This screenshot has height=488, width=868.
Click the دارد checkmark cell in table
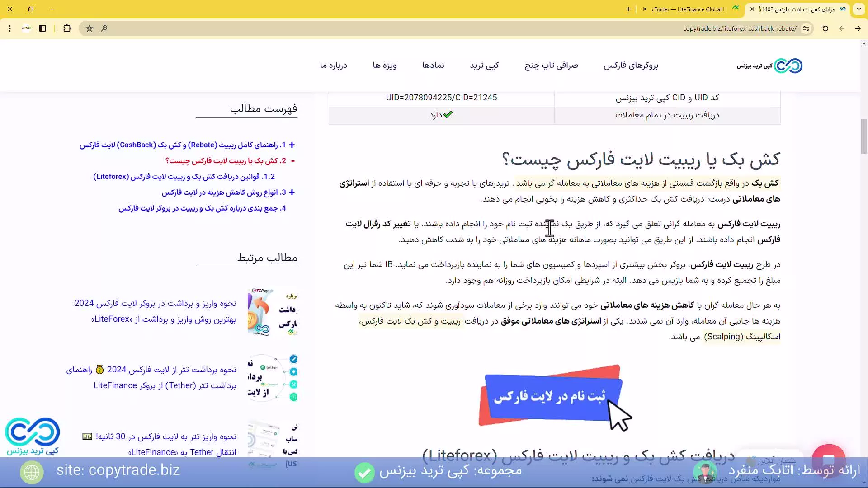[441, 115]
